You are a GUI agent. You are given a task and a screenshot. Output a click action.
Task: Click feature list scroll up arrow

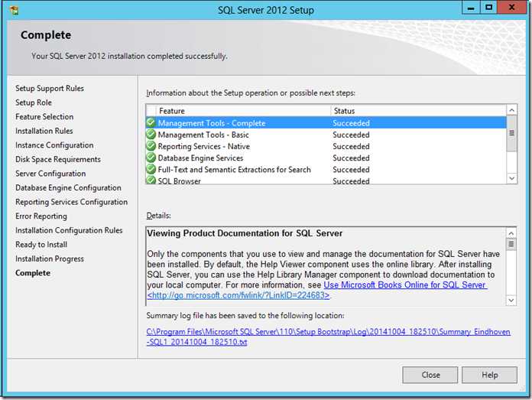point(511,110)
